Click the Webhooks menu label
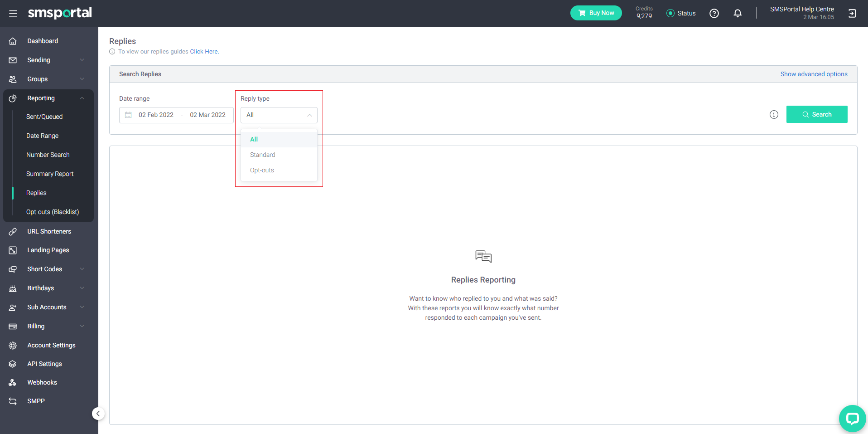This screenshot has height=434, width=868. [x=42, y=382]
